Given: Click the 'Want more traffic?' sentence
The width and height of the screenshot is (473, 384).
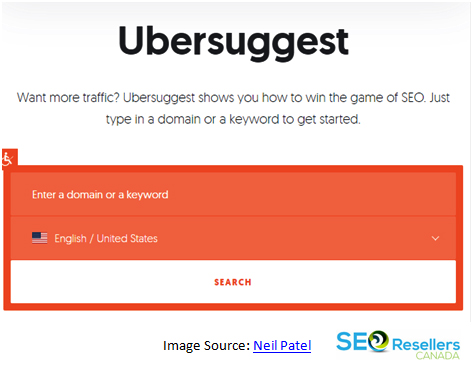Looking at the screenshot, I should [233, 98].
